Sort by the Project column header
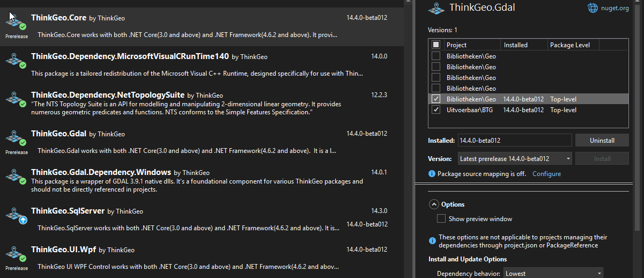This screenshot has height=278, width=644. point(471,45)
